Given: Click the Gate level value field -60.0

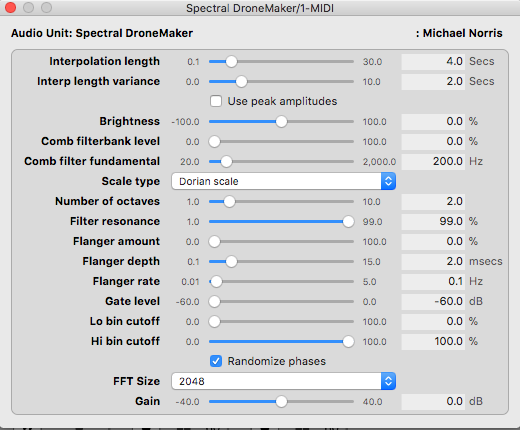Looking at the screenshot, I should [x=433, y=302].
